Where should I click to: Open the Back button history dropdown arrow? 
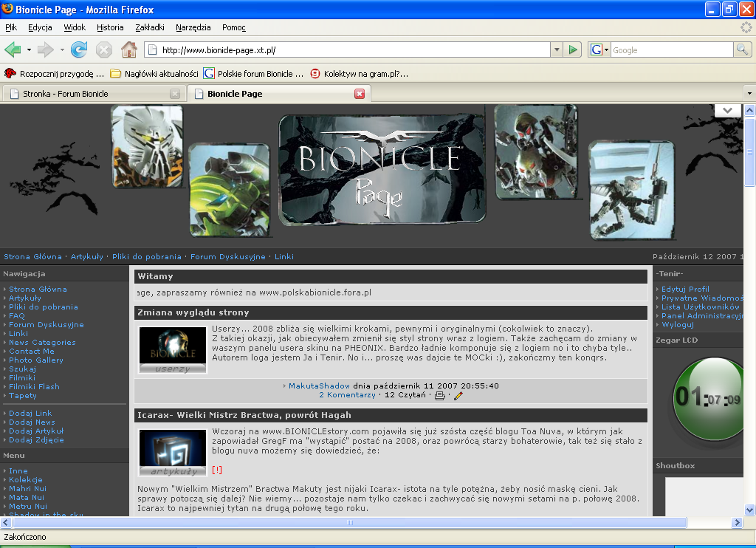(29, 49)
